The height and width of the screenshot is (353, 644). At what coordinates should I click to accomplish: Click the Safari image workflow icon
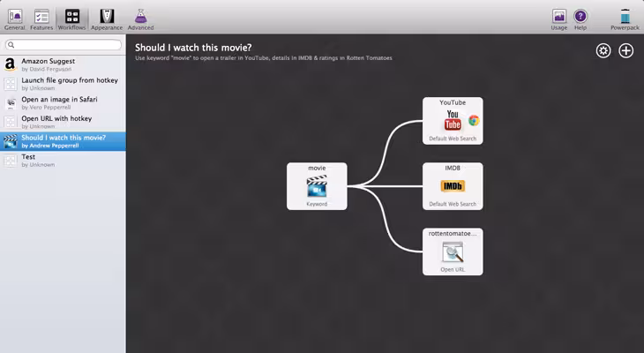coord(11,102)
